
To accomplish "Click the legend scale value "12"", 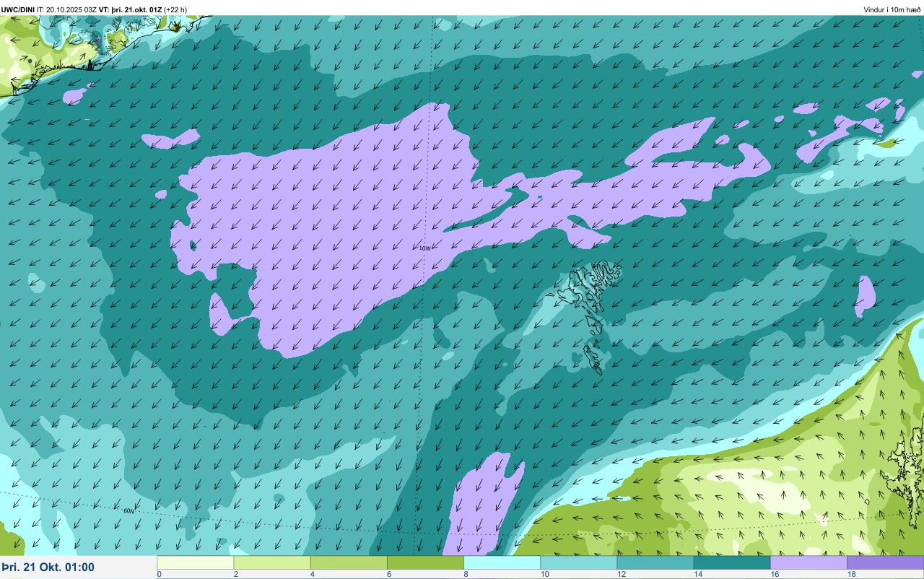I will 621,575.
